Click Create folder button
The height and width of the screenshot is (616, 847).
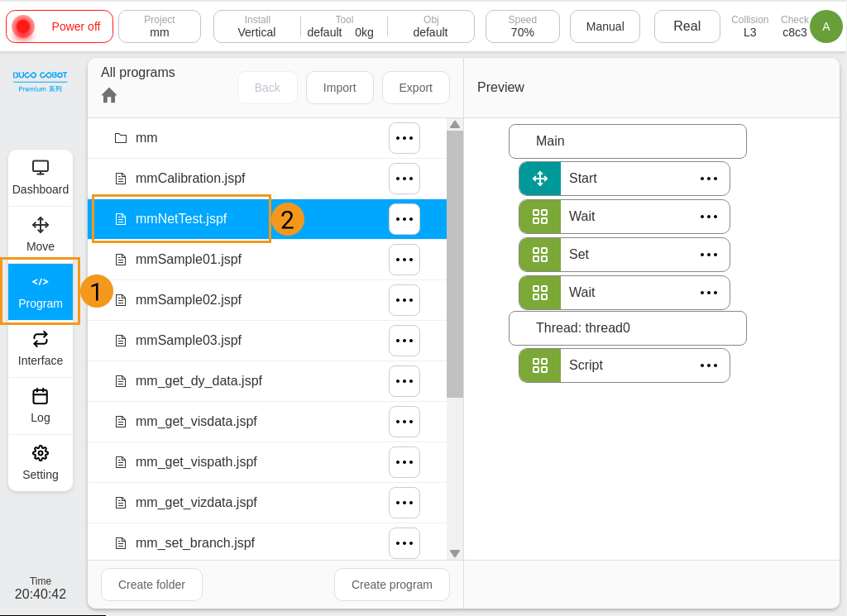click(152, 584)
